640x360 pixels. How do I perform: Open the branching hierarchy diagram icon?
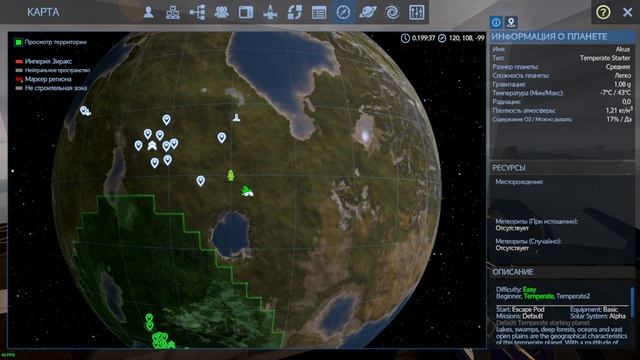click(198, 12)
